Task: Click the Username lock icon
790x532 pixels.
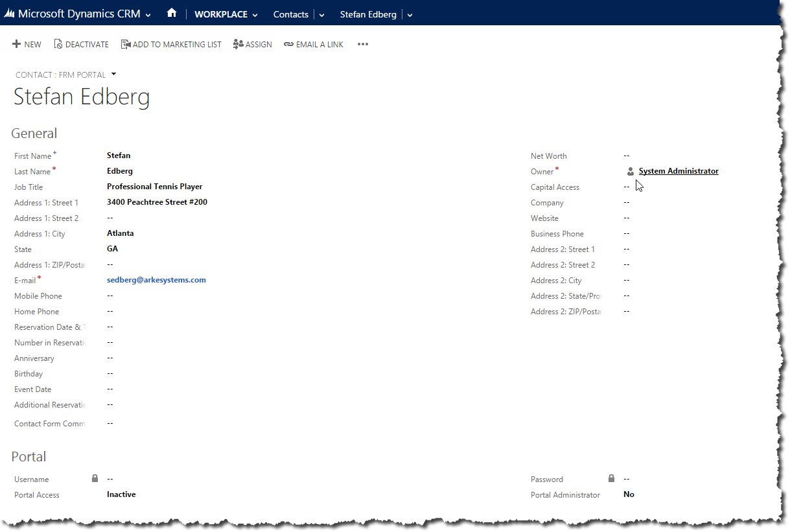Action: [95, 478]
